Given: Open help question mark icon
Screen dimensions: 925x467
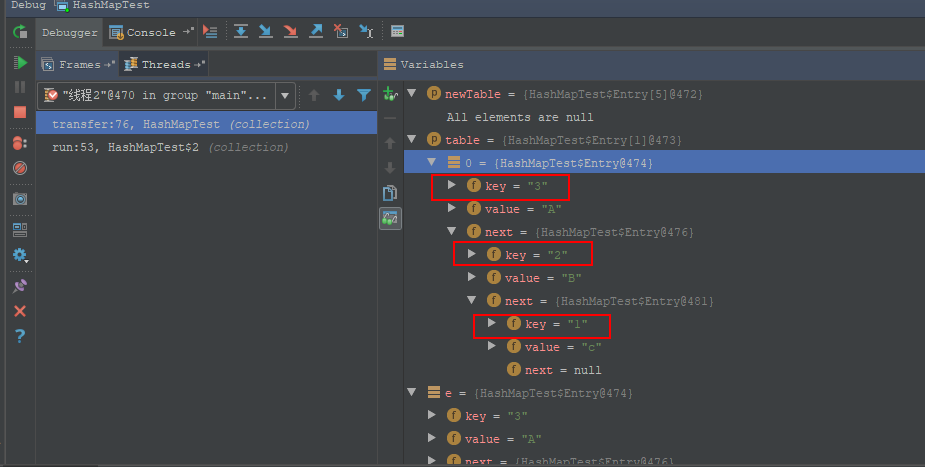Looking at the screenshot, I should [x=20, y=336].
